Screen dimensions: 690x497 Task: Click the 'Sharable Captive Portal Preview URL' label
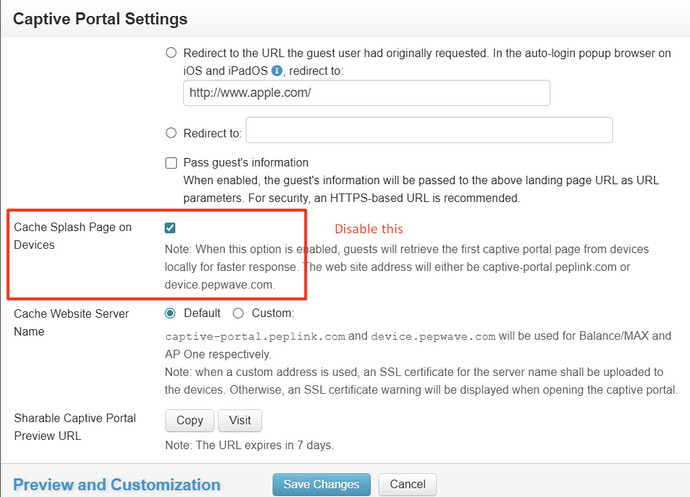(x=75, y=426)
